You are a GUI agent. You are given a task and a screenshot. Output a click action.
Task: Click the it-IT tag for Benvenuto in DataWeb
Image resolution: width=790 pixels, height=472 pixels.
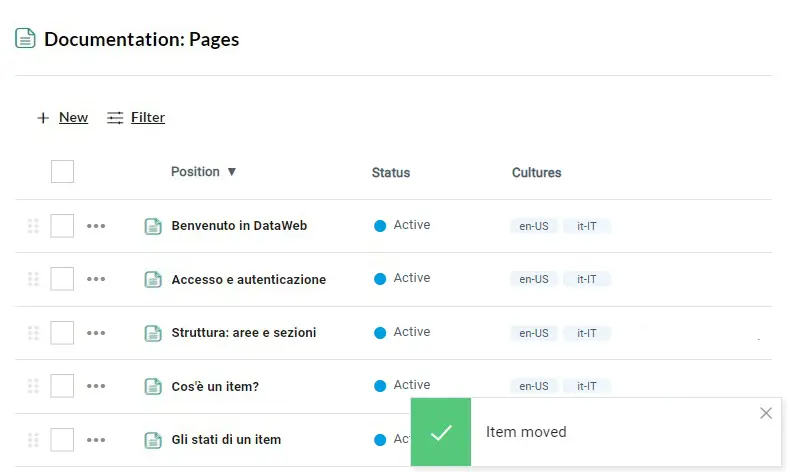(587, 226)
